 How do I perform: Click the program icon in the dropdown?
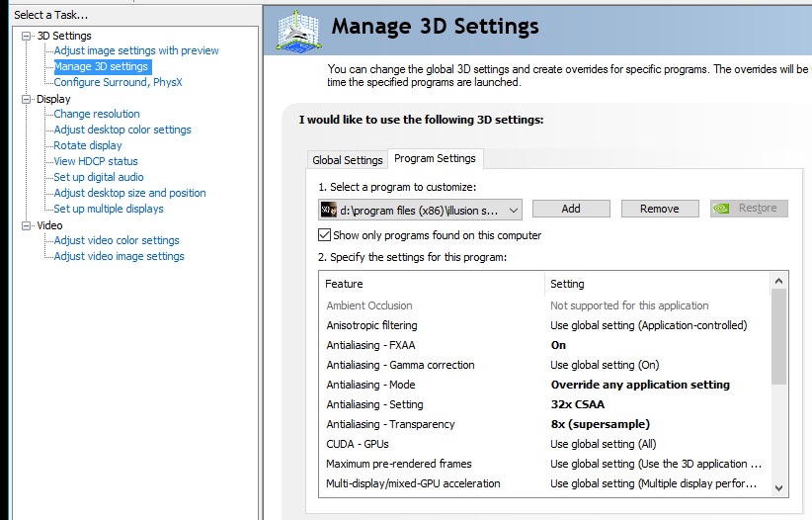328,209
